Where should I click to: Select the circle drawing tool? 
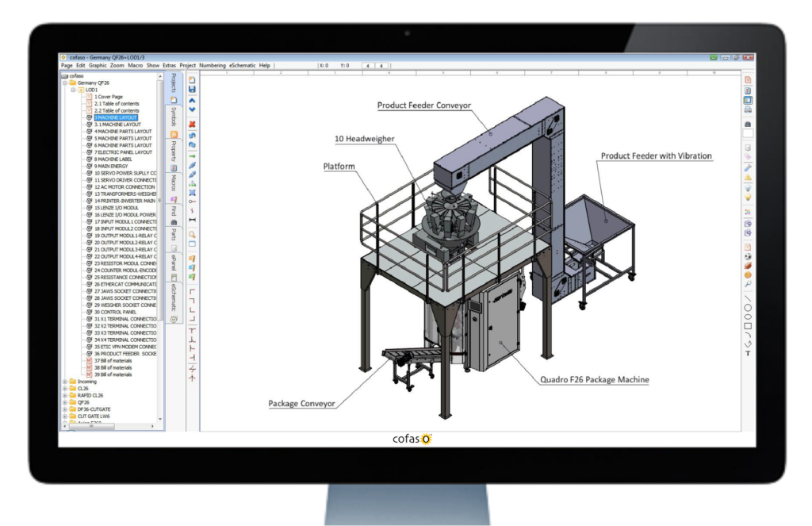click(x=748, y=307)
